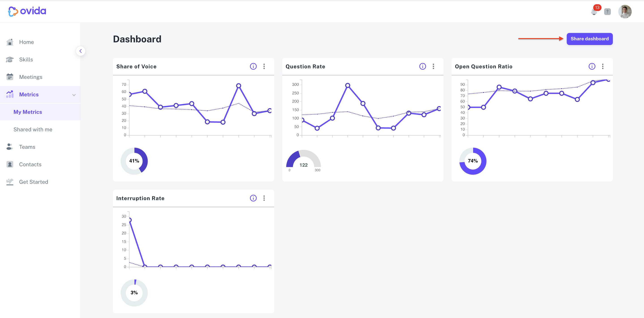Go to Home in the sidebar
The image size is (644, 318).
tap(26, 42)
